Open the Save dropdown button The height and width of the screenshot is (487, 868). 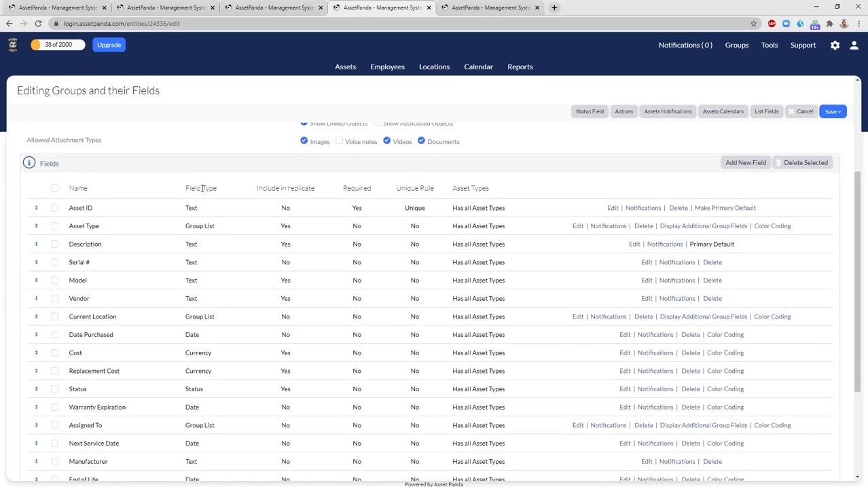833,111
